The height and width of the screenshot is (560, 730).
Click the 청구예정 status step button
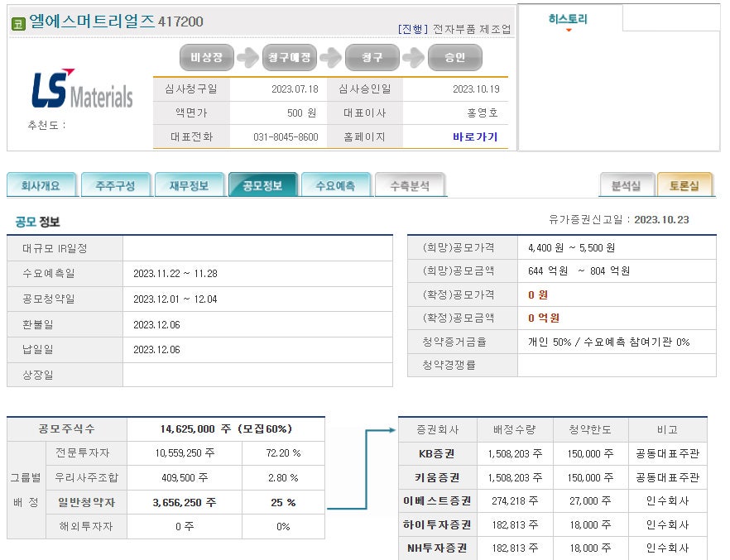click(x=290, y=57)
